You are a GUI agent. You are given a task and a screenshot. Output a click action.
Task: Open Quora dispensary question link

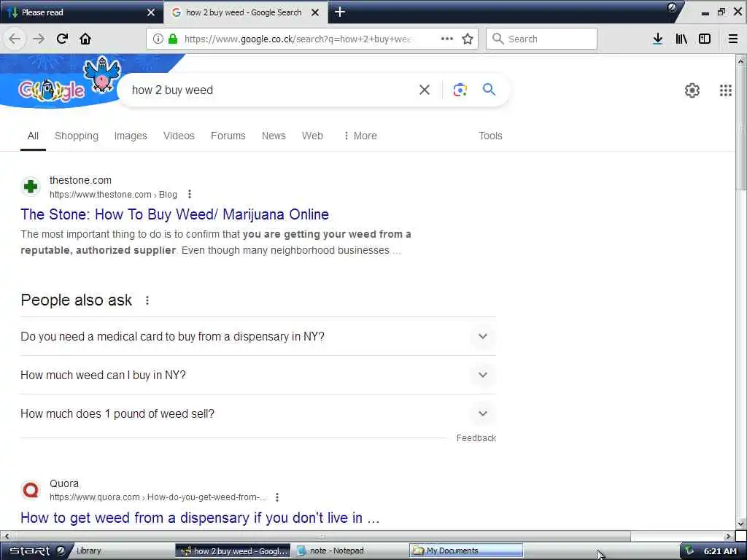coord(200,518)
